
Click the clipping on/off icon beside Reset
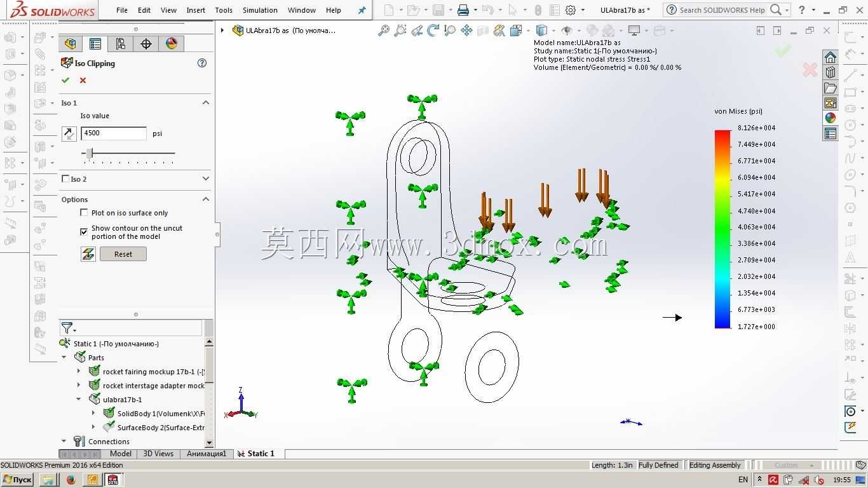[88, 254]
